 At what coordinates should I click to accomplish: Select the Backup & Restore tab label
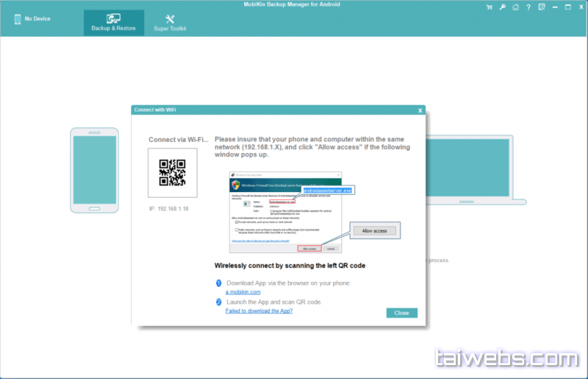[x=113, y=29]
